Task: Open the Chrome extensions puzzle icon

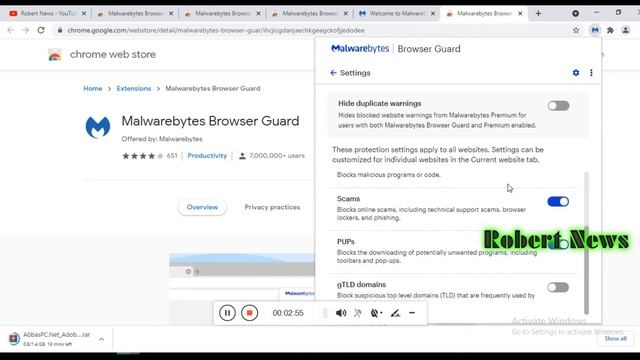Action: [x=610, y=30]
